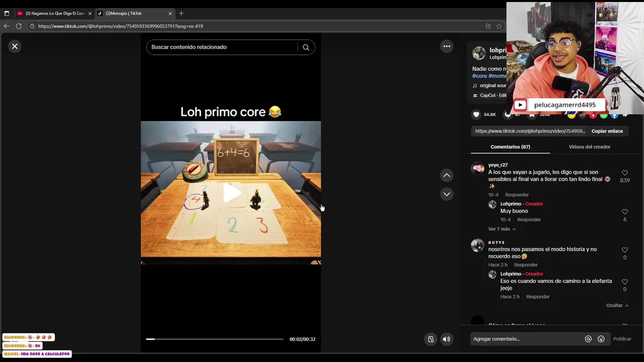This screenshot has width=644, height=362.
Task: Click the CapCut icon label
Action: tap(489, 96)
